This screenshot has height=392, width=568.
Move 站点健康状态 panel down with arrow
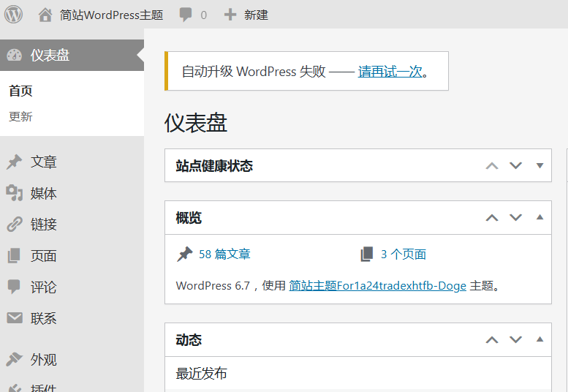tap(516, 166)
